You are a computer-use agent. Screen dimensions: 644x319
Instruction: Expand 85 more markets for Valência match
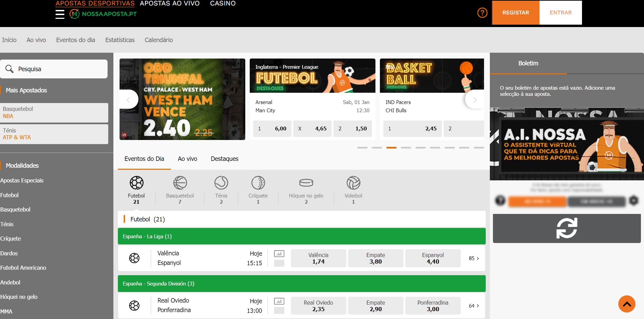[474, 258]
